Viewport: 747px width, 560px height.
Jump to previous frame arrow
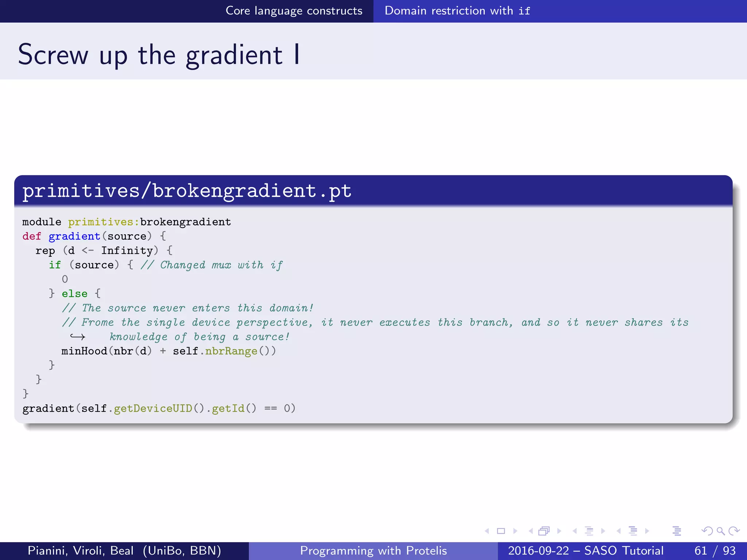pos(531,531)
